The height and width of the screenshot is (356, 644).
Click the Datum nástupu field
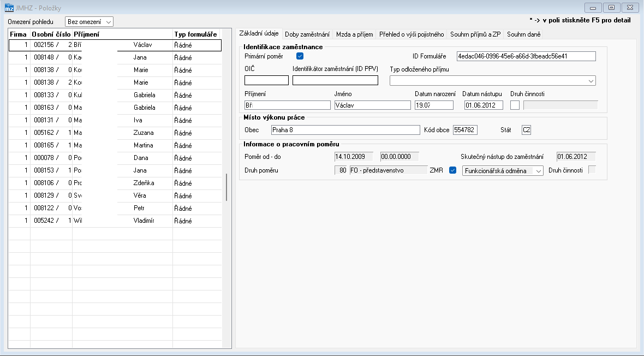click(484, 105)
